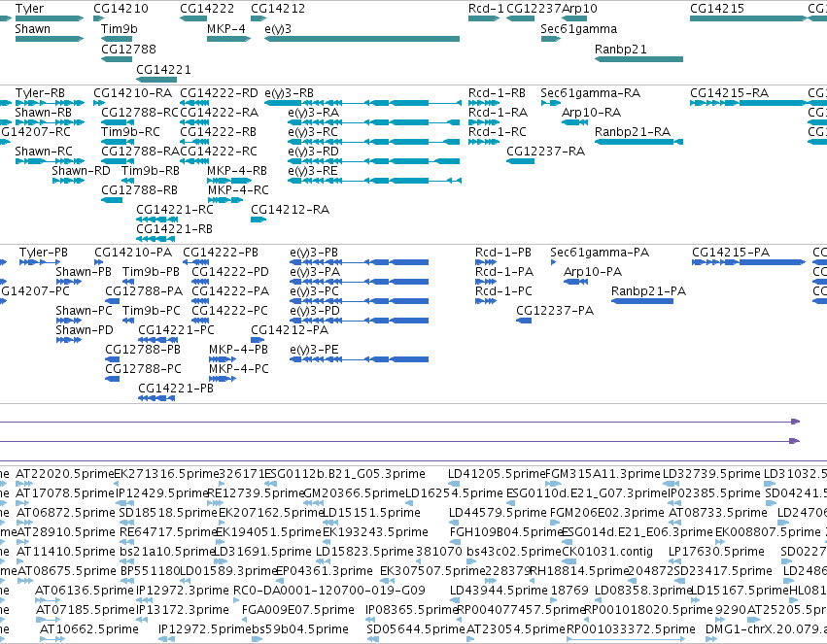
Task: Click the Sec61gamma gene label
Action: (x=578, y=29)
